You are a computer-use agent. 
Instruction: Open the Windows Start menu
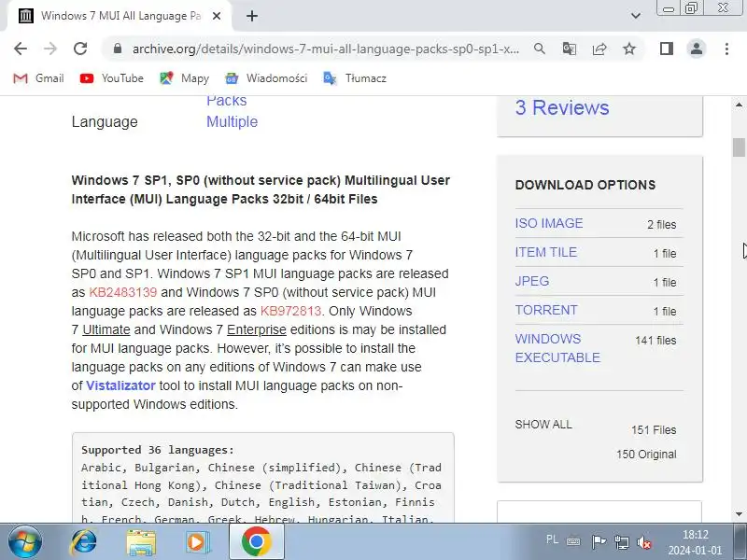click(x=25, y=542)
